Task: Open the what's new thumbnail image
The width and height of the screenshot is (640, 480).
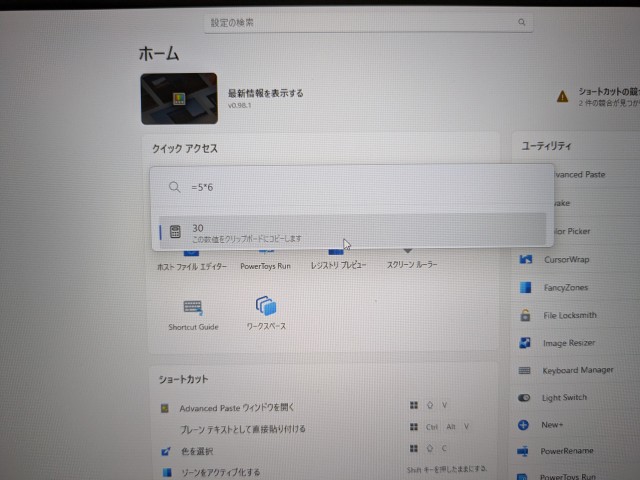Action: click(x=179, y=99)
